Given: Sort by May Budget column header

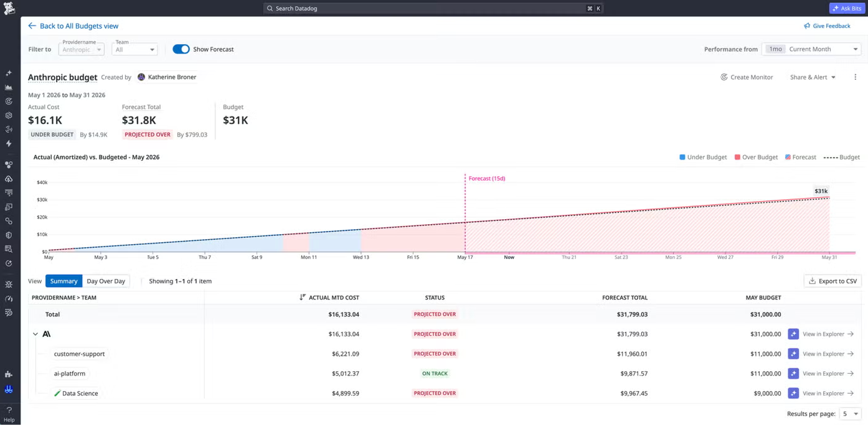Looking at the screenshot, I should click(x=763, y=298).
